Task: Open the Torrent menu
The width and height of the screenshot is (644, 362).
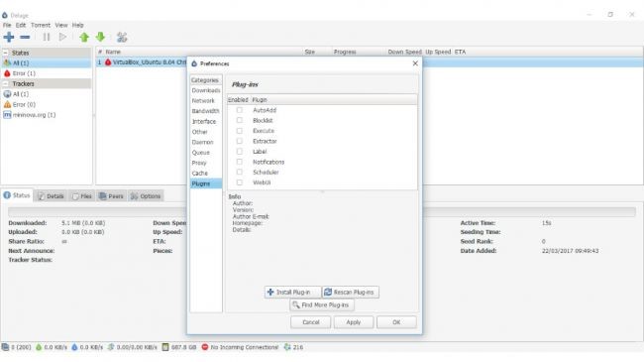Action: coord(41,25)
